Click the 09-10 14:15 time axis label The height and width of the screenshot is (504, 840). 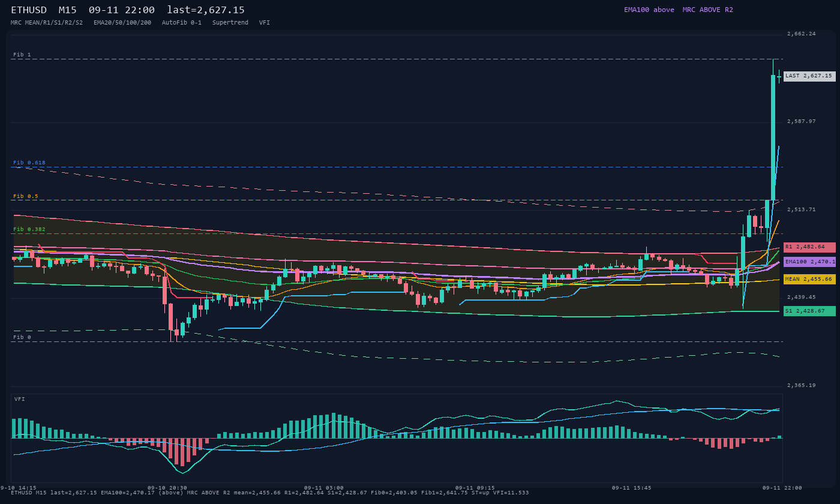click(18, 488)
